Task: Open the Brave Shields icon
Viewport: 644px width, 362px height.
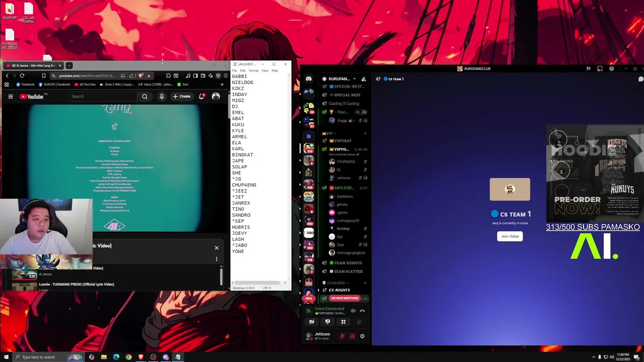Action: (x=141, y=75)
